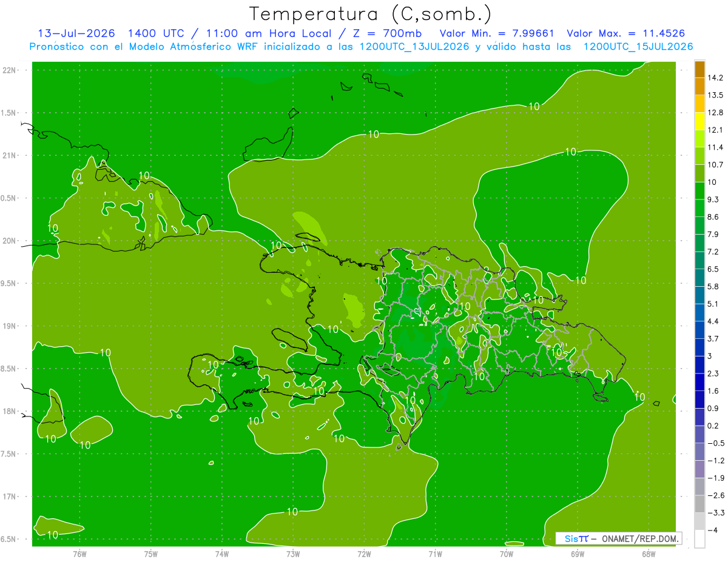Image resolution: width=728 pixels, height=562 pixels.
Task: Click the "20N" latitude axis label
Action: click(x=8, y=241)
